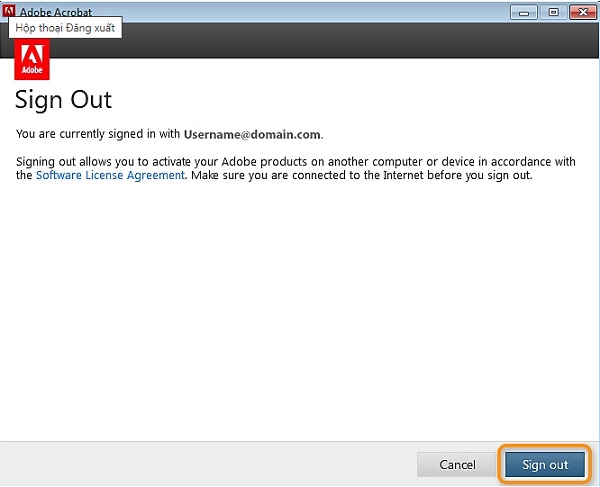The height and width of the screenshot is (487, 600).
Task: Click the Hộp thoại Đăng xuất tooltip
Action: [65, 28]
